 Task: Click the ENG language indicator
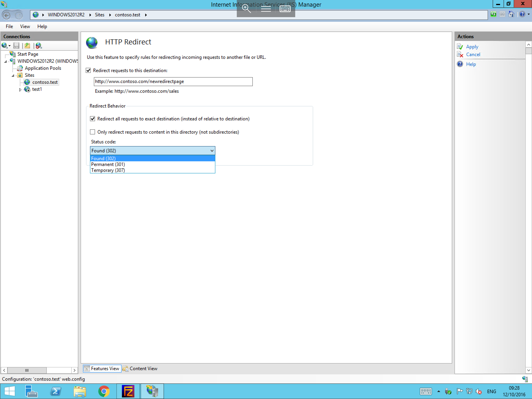coord(491,391)
